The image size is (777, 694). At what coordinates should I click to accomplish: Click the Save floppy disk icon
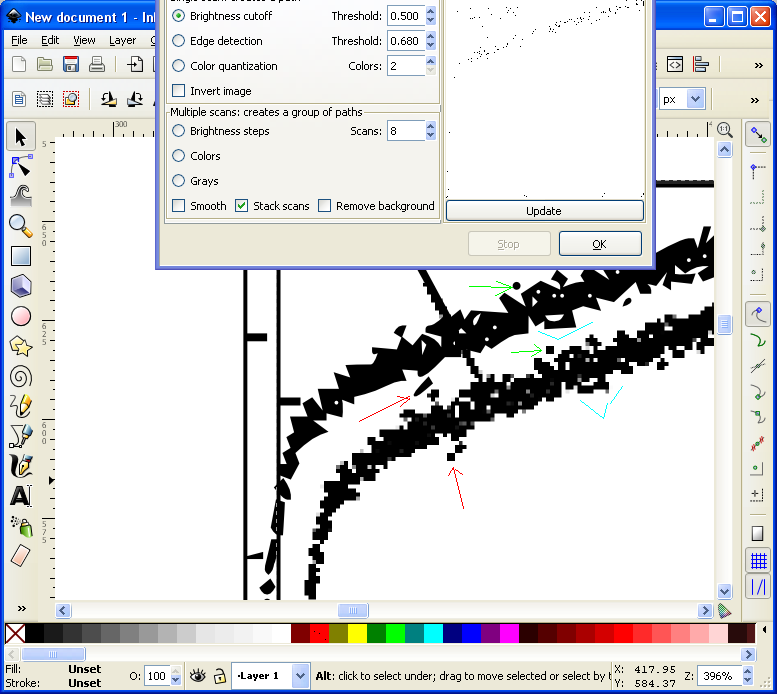click(71, 64)
